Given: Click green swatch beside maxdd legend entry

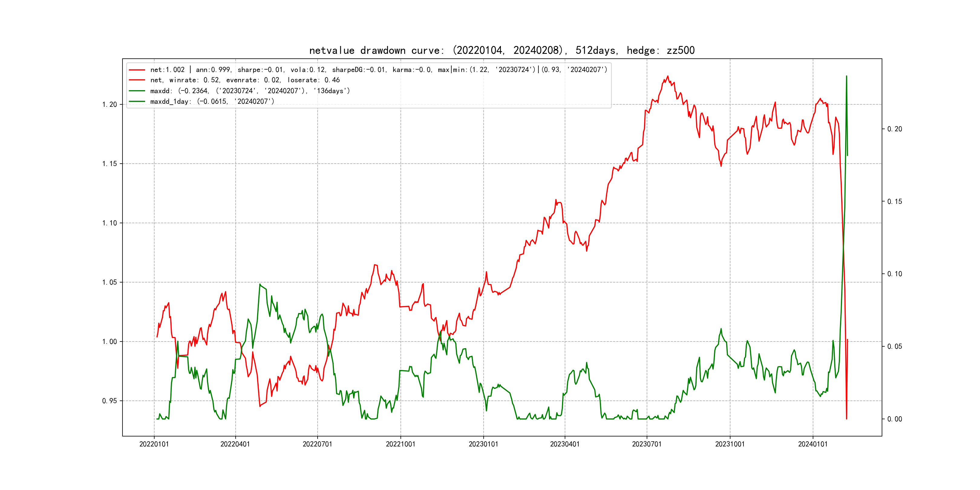Looking at the screenshot, I should click(x=137, y=90).
